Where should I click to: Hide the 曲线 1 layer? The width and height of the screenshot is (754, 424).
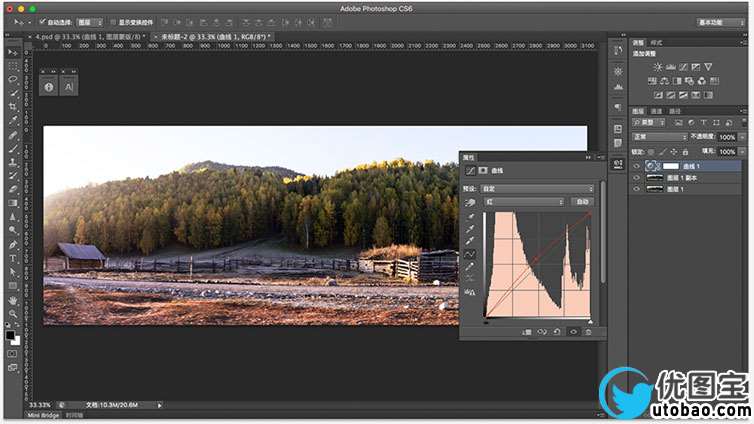pyautogui.click(x=638, y=166)
